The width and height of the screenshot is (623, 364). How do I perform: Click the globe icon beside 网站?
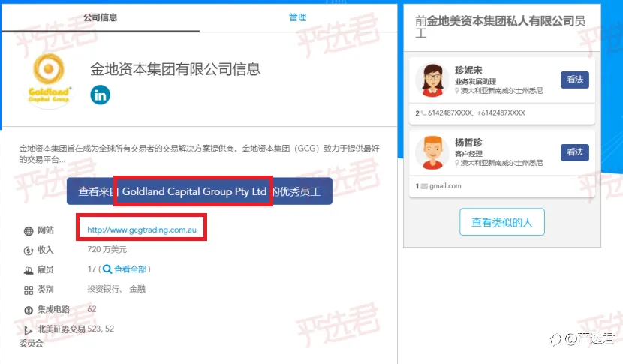point(29,231)
